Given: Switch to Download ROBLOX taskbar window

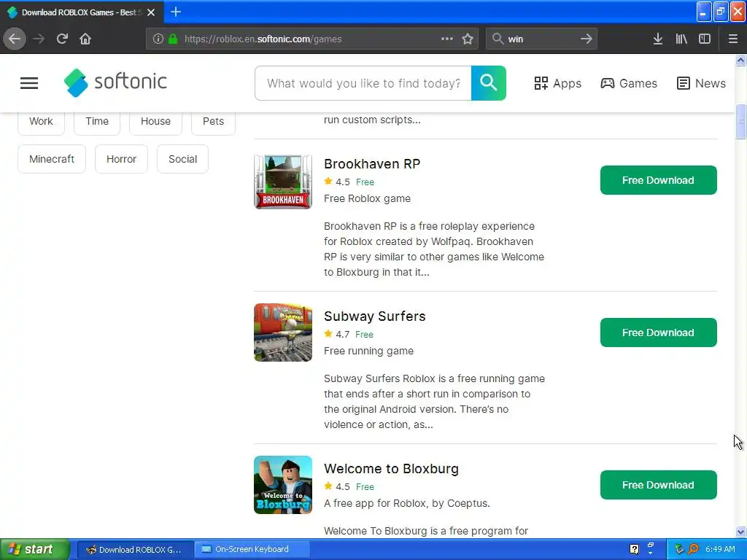Looking at the screenshot, I should (134, 550).
